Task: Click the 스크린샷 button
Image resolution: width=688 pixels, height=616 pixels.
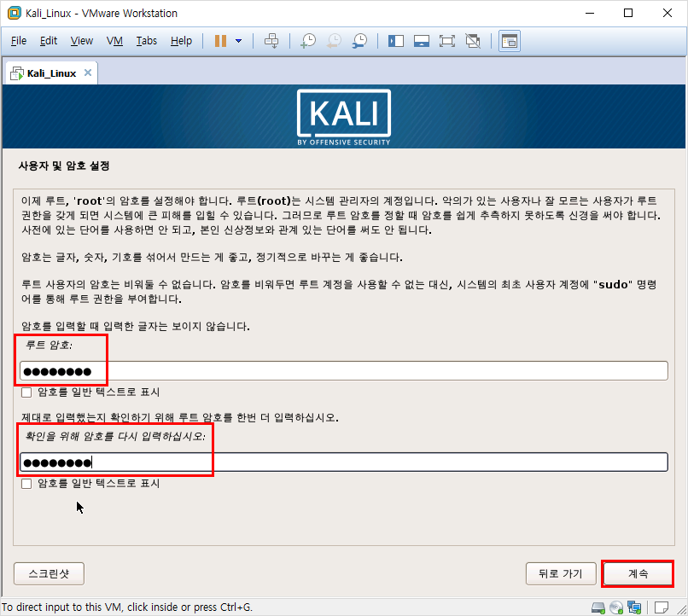Action: pos(50,573)
